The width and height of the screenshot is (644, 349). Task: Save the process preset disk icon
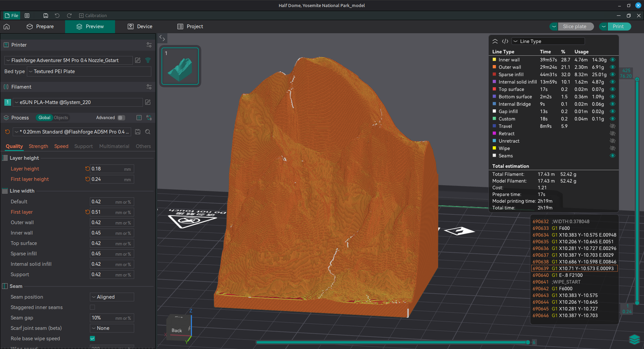(x=138, y=132)
